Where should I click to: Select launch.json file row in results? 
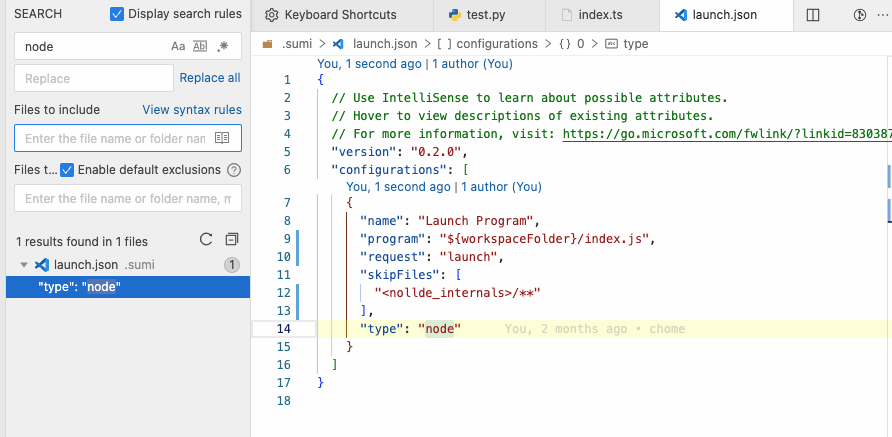(128, 265)
